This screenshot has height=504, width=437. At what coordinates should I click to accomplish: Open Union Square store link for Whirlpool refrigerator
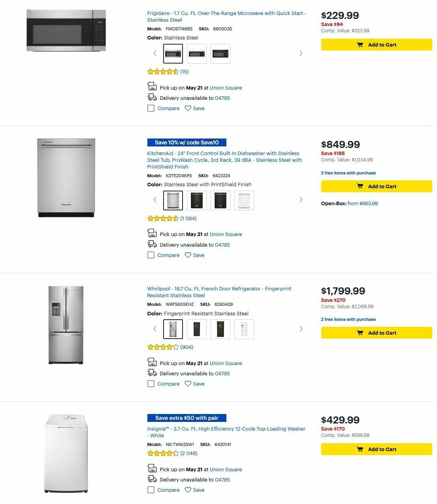pyautogui.click(x=226, y=363)
